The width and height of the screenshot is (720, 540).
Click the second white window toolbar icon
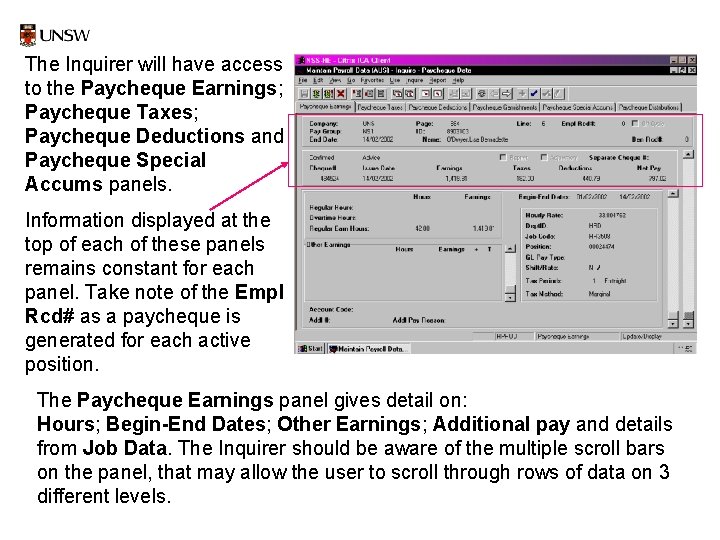click(x=438, y=94)
